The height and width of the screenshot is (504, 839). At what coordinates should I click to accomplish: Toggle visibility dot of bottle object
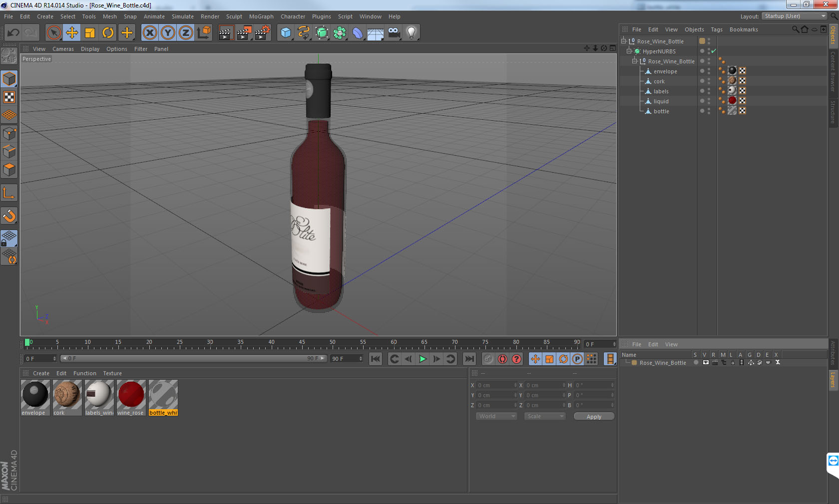[702, 111]
